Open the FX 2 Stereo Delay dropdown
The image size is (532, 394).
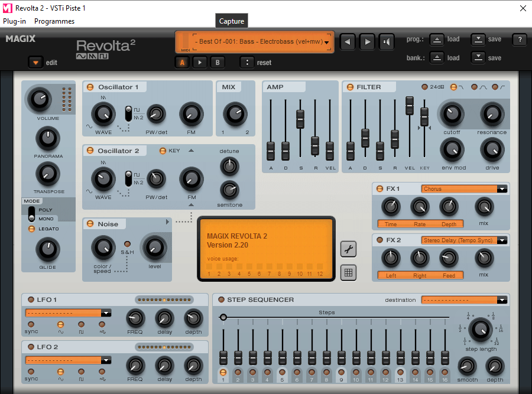click(502, 240)
